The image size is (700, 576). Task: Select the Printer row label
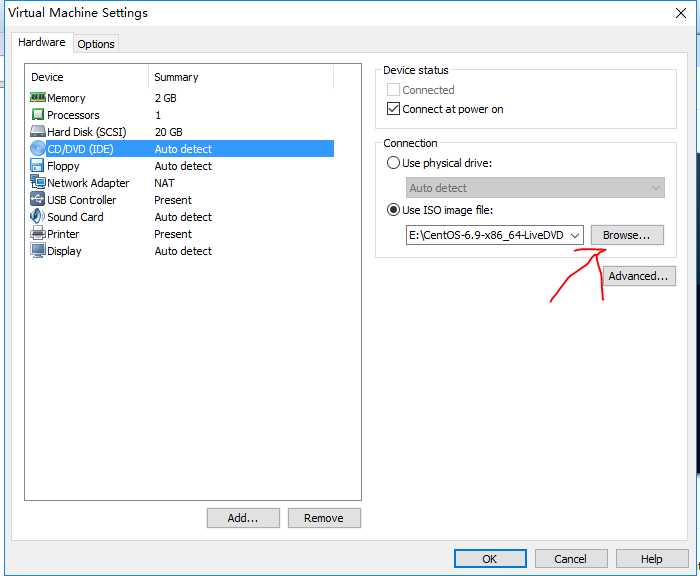pyautogui.click(x=63, y=234)
